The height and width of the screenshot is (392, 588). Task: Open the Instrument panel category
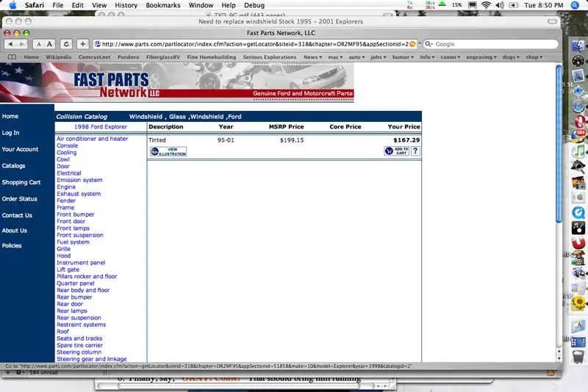tap(81, 263)
